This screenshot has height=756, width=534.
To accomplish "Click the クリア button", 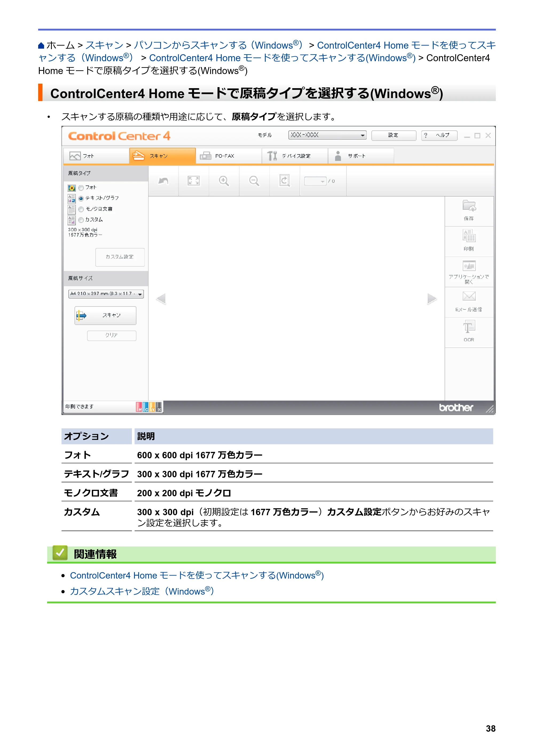I will [x=112, y=336].
